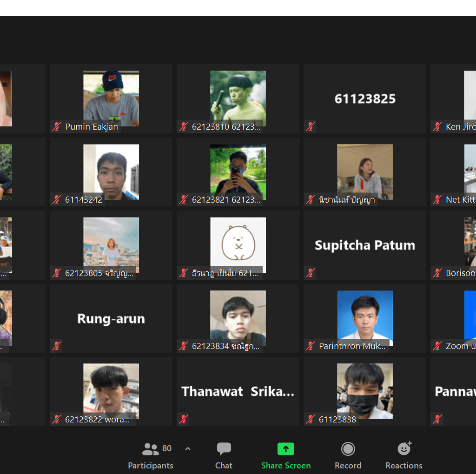Click muted mic icon beside 62123810
The height and width of the screenshot is (474, 476).
[184, 126]
